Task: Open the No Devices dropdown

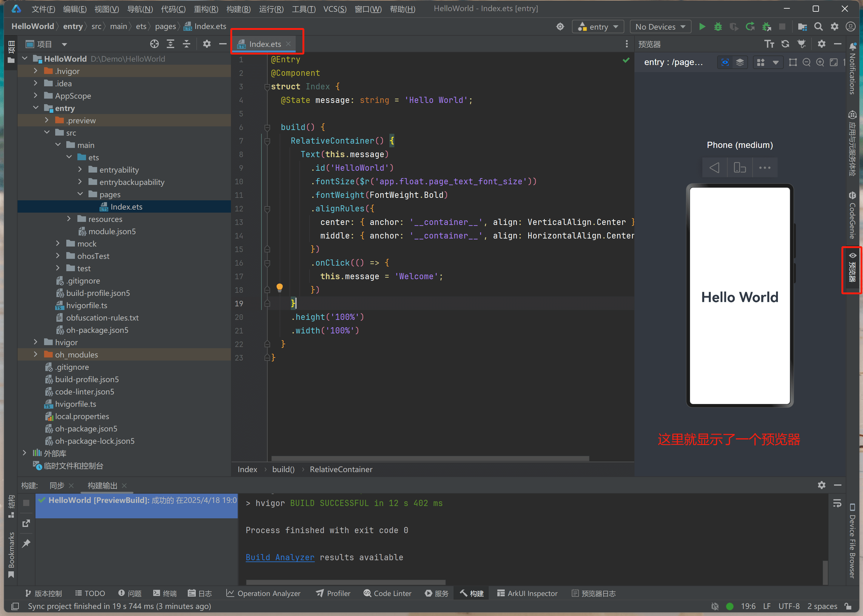Action: (x=660, y=27)
